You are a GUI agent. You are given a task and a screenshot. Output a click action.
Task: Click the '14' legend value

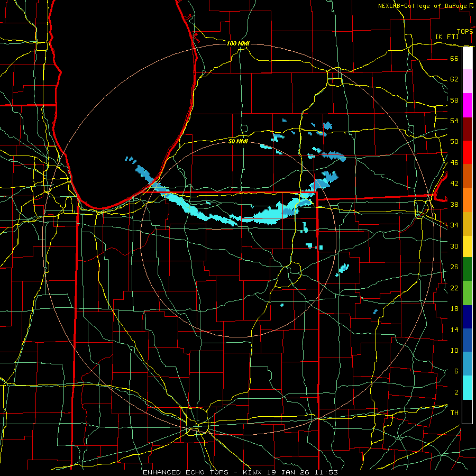(x=454, y=329)
